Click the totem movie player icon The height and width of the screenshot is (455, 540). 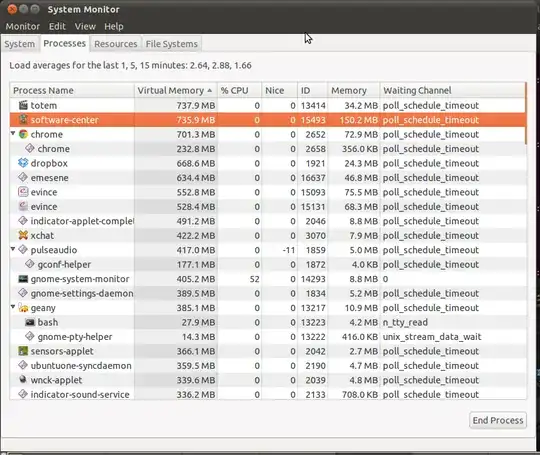coord(23,105)
